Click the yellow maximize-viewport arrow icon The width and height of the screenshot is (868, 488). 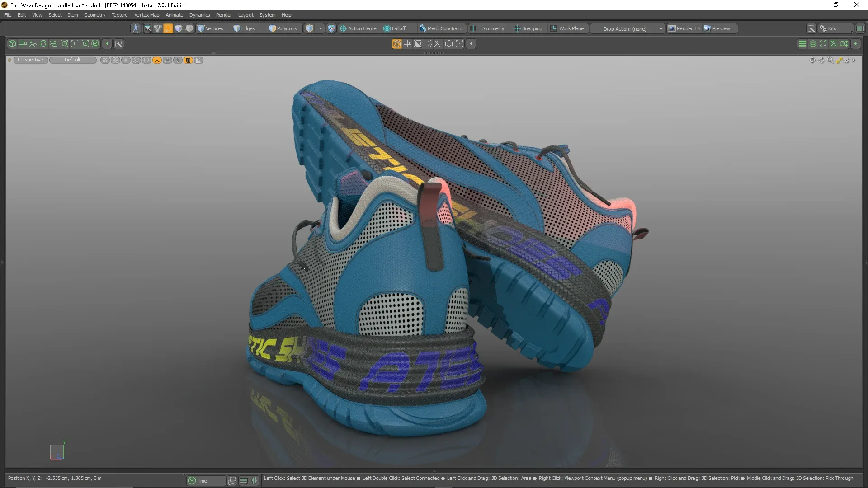(x=839, y=61)
